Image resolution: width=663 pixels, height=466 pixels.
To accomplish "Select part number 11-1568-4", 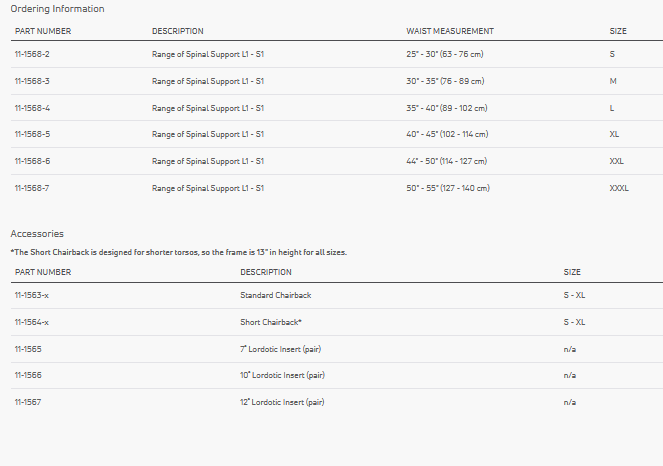I will click(33, 108).
